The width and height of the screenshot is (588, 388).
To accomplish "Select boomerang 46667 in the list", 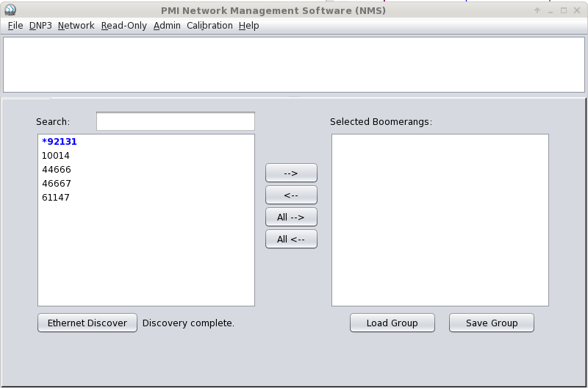I will point(146,183).
